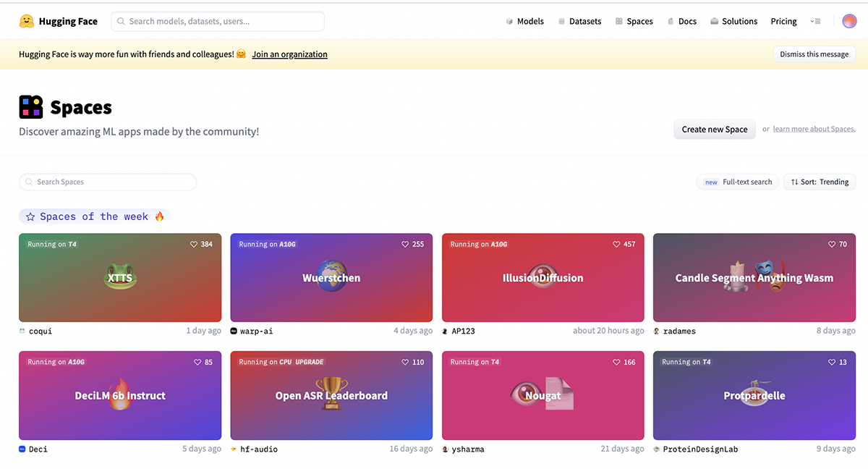The height and width of the screenshot is (469, 868).
Task: Open AP123 author profile
Action: pyautogui.click(x=463, y=331)
